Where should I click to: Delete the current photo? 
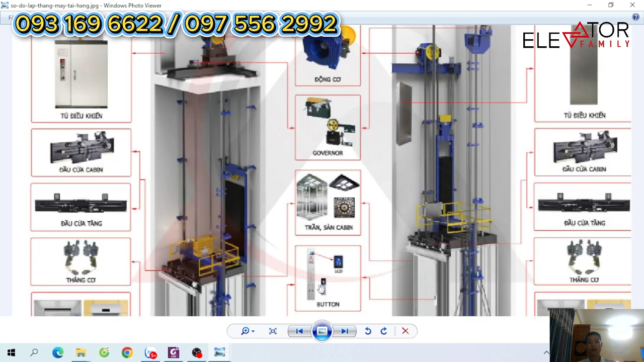(405, 331)
